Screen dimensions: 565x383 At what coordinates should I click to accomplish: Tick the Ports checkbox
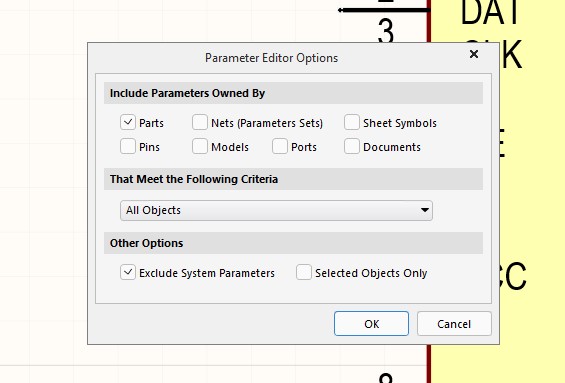(280, 147)
